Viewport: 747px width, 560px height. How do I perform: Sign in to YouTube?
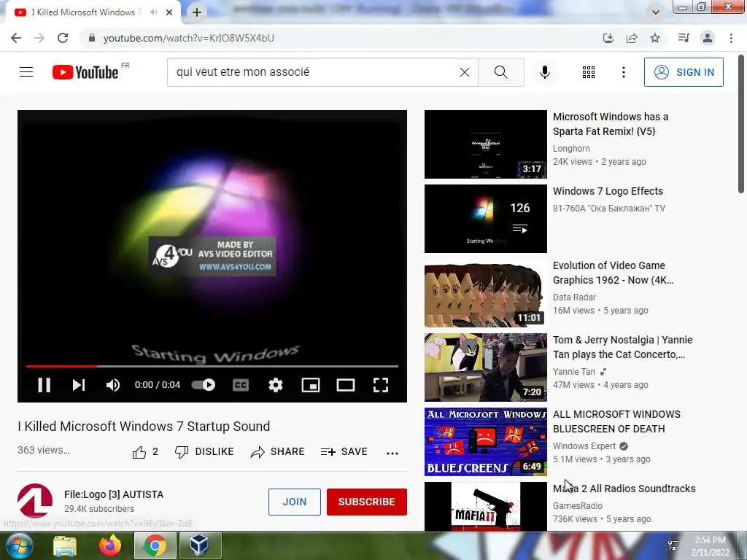coord(684,72)
